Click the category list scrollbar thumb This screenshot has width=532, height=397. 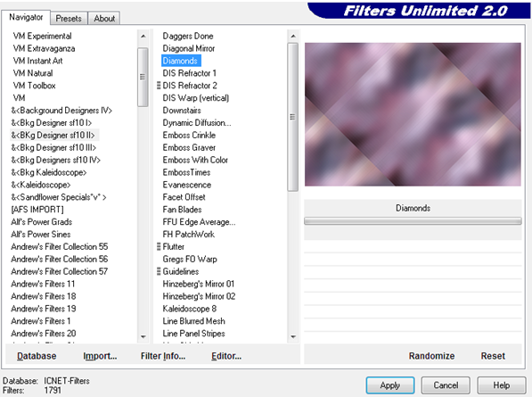[x=143, y=77]
